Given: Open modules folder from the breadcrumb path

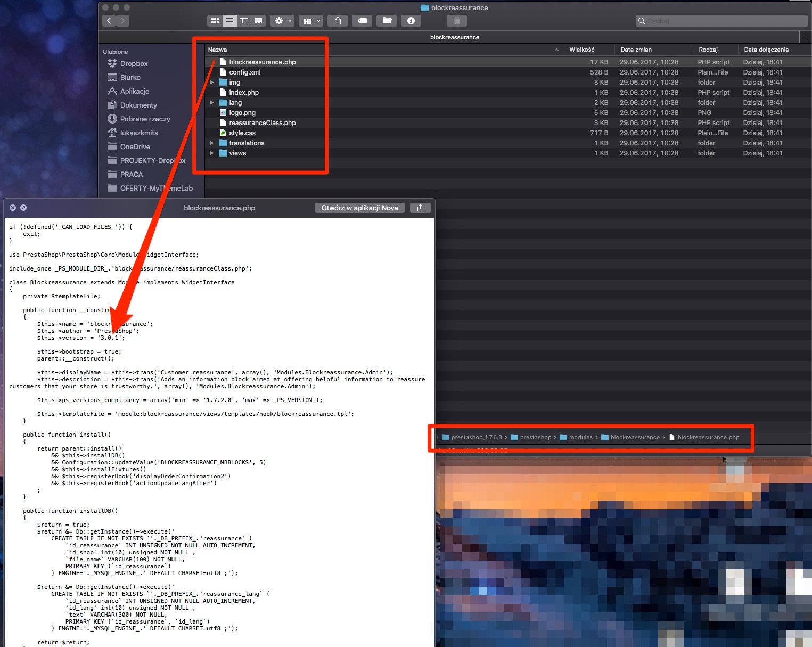Looking at the screenshot, I should click(x=580, y=437).
